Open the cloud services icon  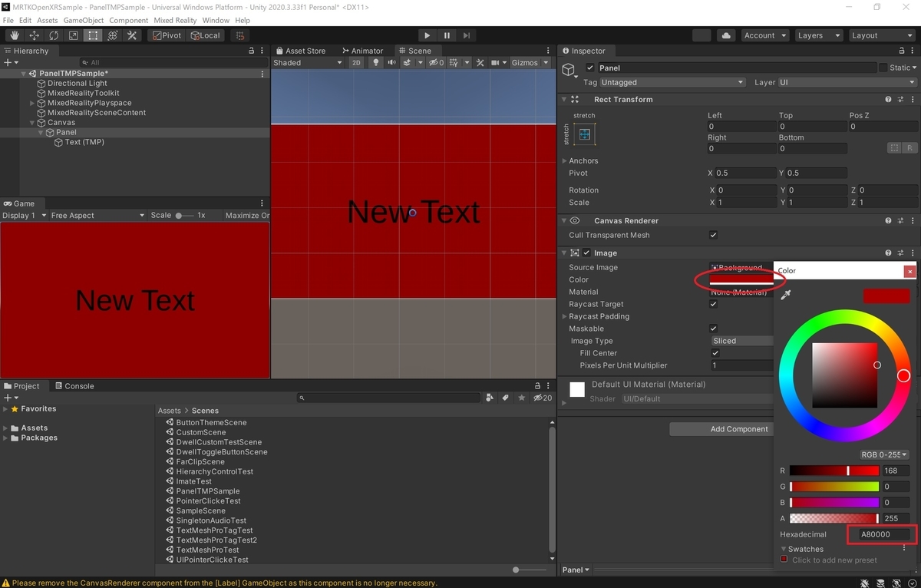point(725,35)
